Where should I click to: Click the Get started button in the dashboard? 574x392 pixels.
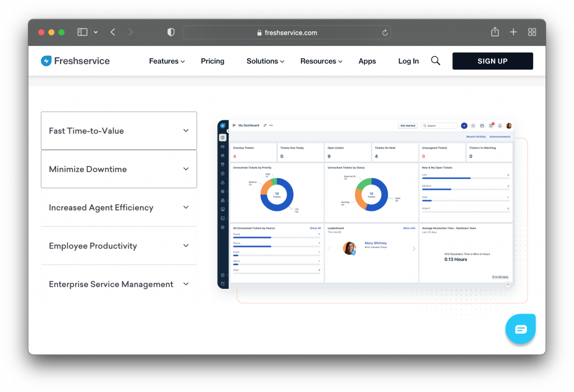coord(408,126)
